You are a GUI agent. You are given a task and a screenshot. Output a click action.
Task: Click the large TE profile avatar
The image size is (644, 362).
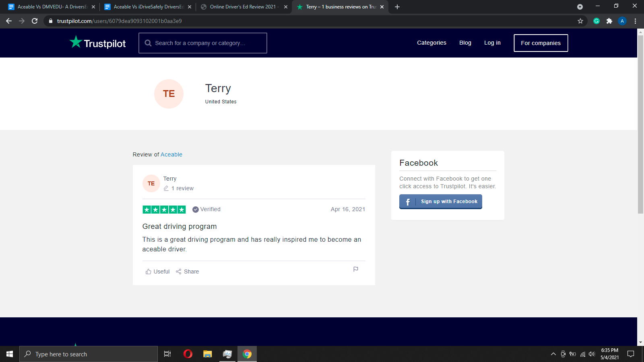click(x=169, y=94)
